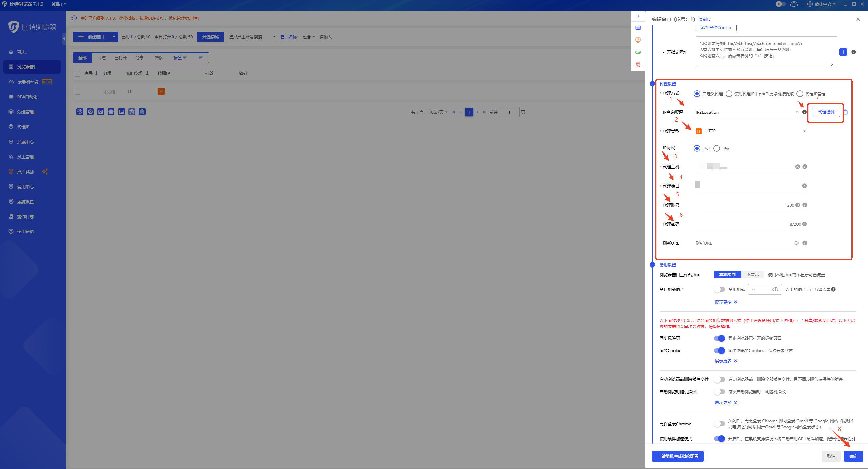The width and height of the screenshot is (868, 469).
Task: Click the 代理检测 button
Action: tap(826, 112)
